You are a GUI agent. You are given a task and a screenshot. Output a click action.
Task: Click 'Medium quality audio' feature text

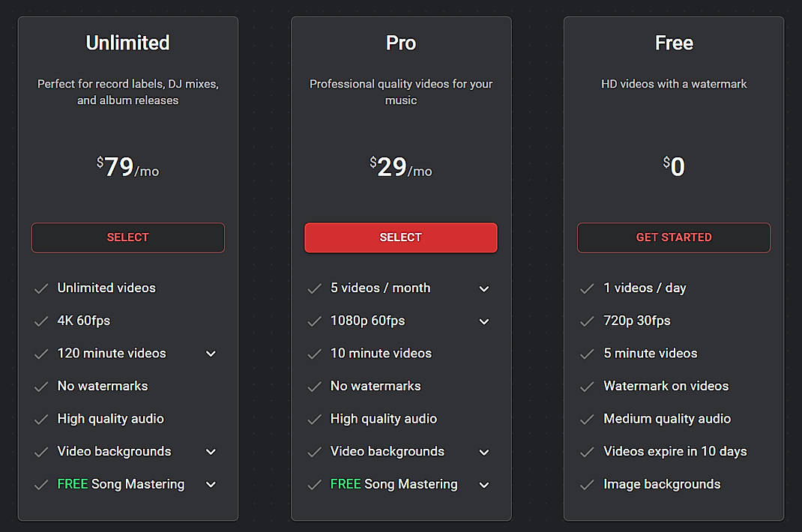pos(667,419)
